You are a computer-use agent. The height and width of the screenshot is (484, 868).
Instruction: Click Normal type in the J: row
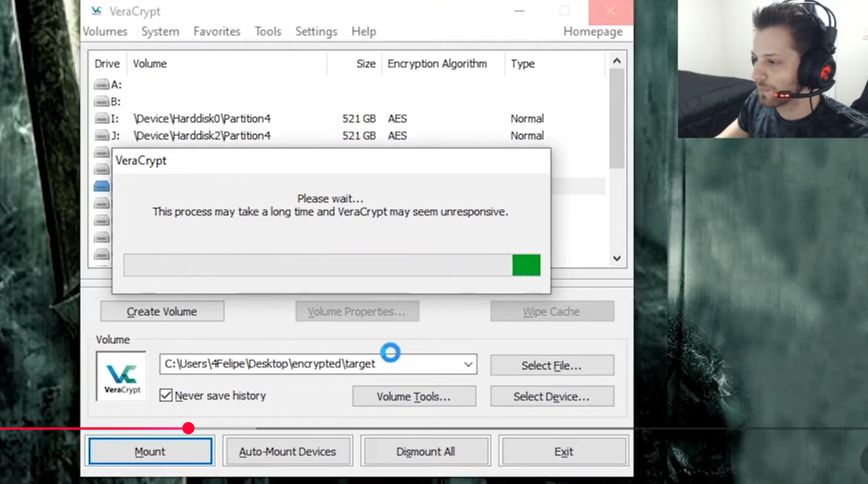tap(527, 136)
